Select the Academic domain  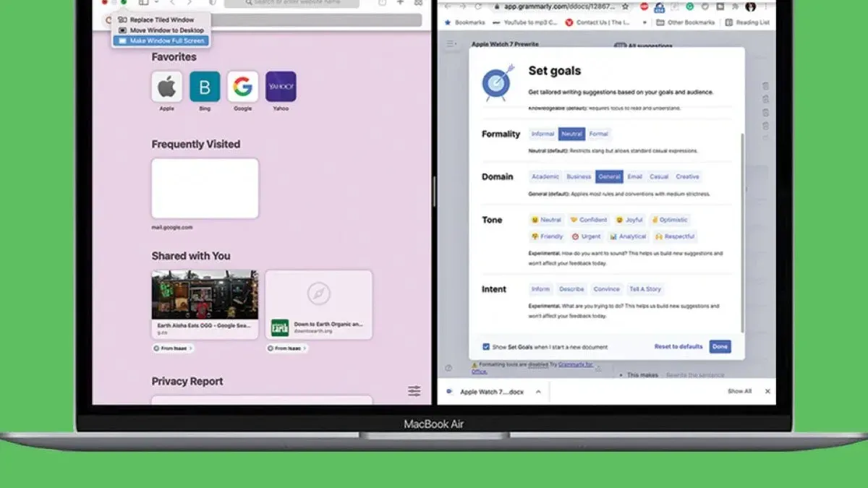(545, 176)
